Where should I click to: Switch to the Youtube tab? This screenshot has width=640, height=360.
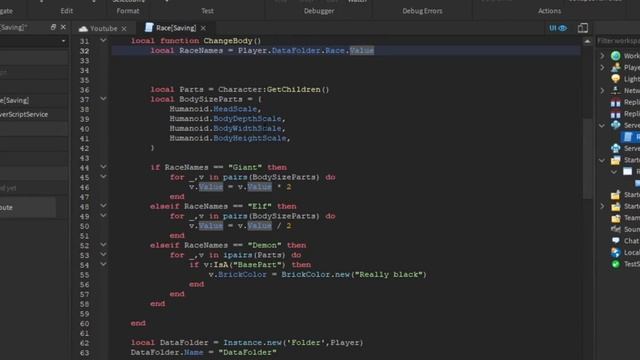pyautogui.click(x=103, y=28)
